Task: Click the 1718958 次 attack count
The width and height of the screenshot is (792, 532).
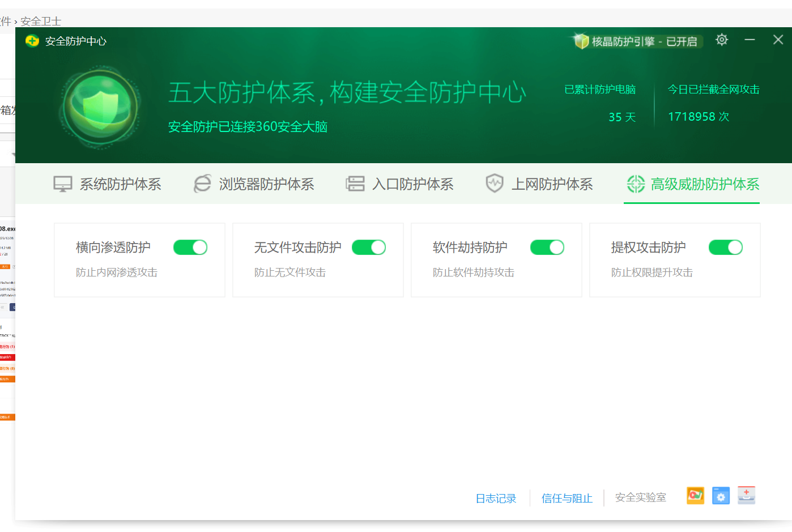Action: tap(699, 117)
